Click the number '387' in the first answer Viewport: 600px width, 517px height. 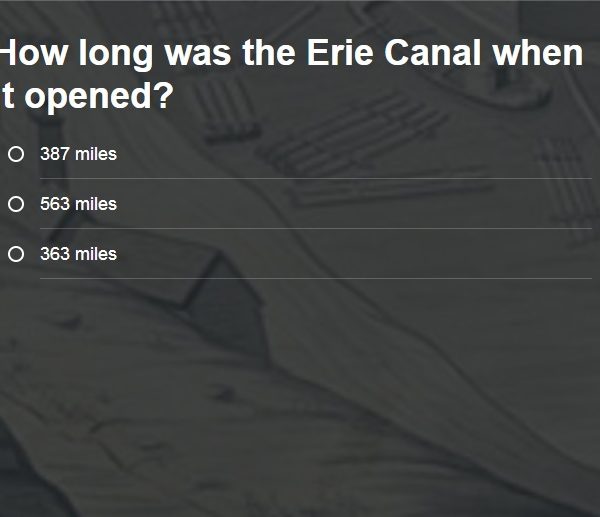point(55,154)
